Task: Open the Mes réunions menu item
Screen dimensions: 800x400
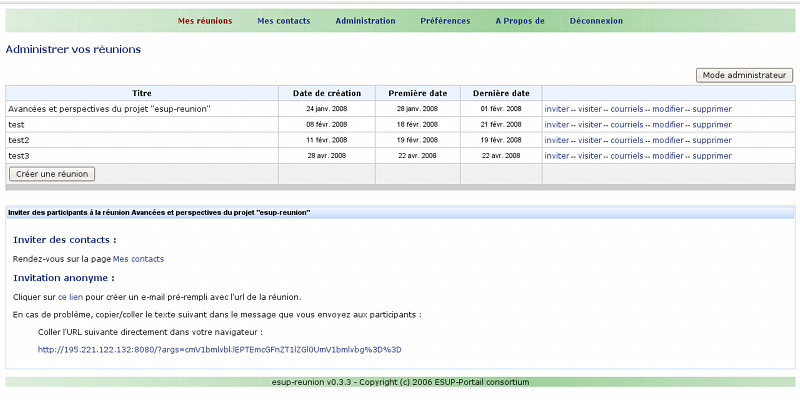Action: [x=204, y=21]
